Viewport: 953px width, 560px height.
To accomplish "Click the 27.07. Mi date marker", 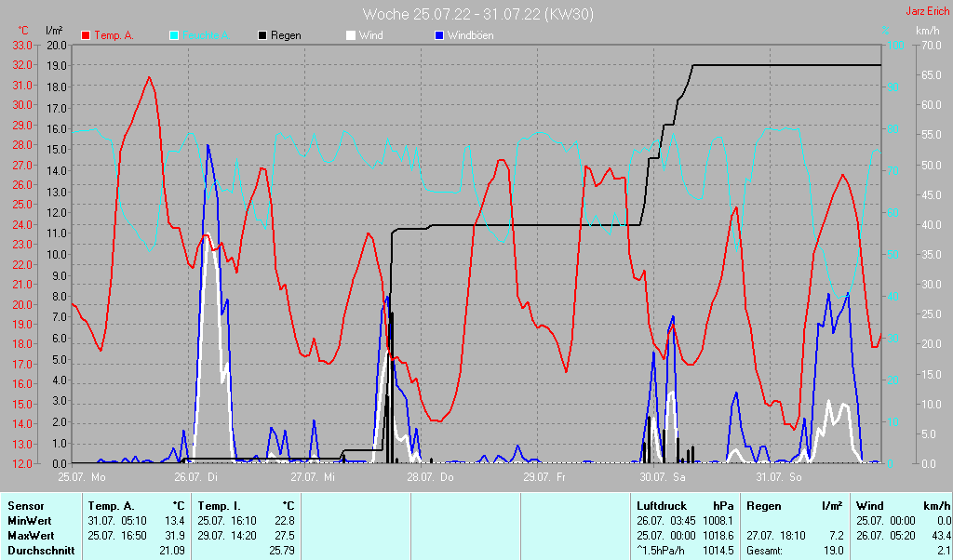I will point(315,477).
